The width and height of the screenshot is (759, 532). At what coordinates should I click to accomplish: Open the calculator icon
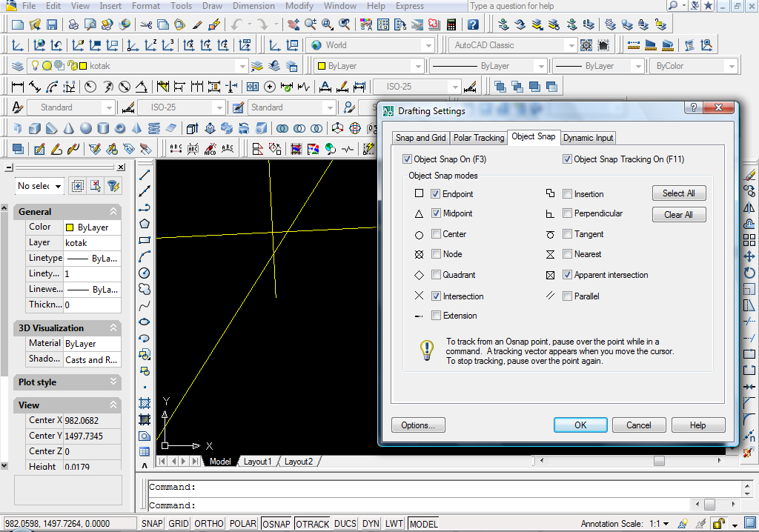coord(451,24)
